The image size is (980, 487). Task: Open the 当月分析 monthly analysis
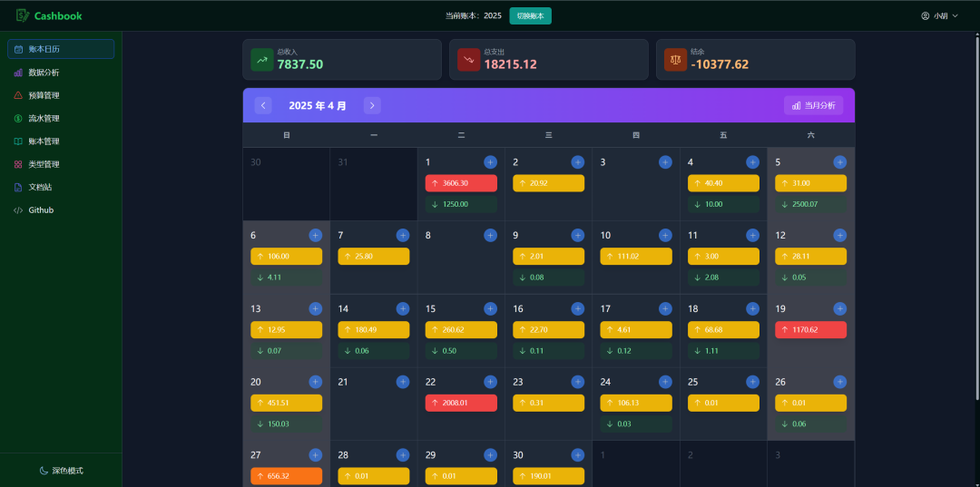[813, 105]
